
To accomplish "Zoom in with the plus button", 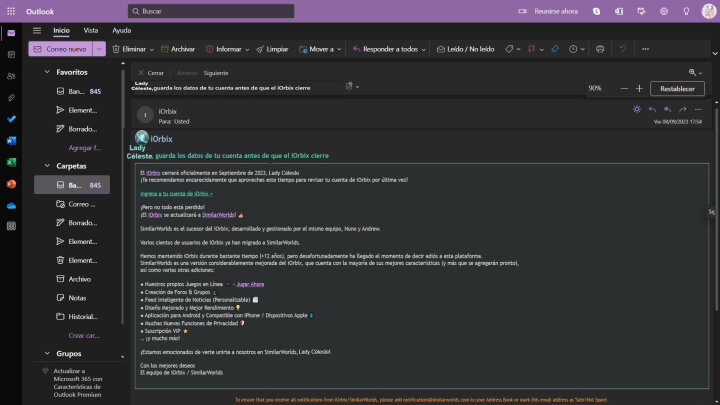I will click(639, 89).
